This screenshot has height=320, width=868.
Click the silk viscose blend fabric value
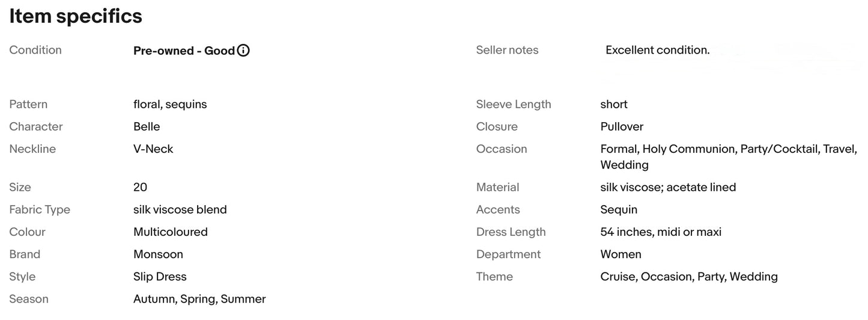[x=180, y=209]
